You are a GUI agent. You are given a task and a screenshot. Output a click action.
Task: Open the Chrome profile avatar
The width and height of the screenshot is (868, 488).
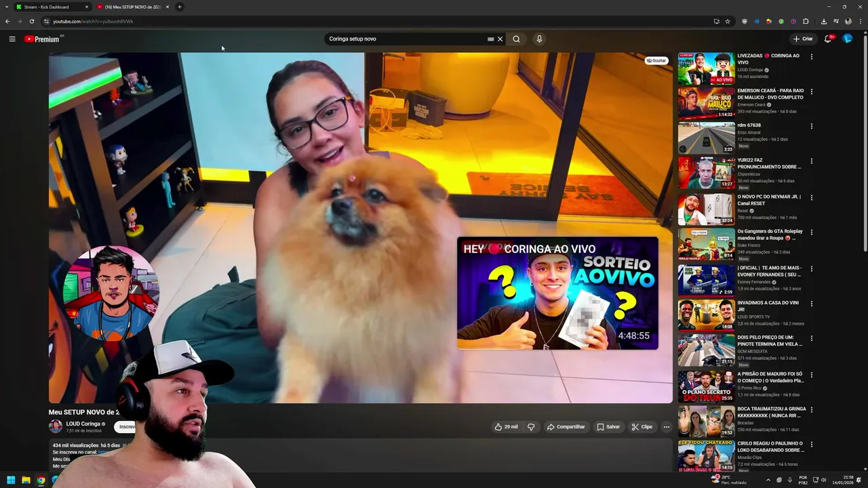[x=848, y=21]
